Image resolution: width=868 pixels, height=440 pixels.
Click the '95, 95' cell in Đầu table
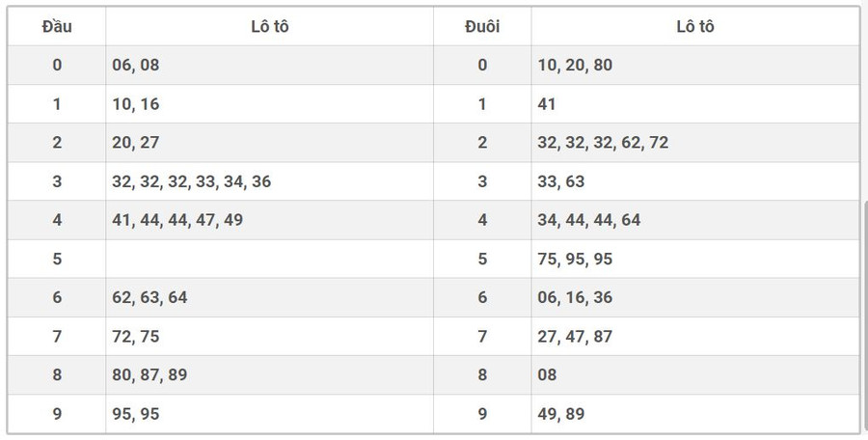point(136,414)
